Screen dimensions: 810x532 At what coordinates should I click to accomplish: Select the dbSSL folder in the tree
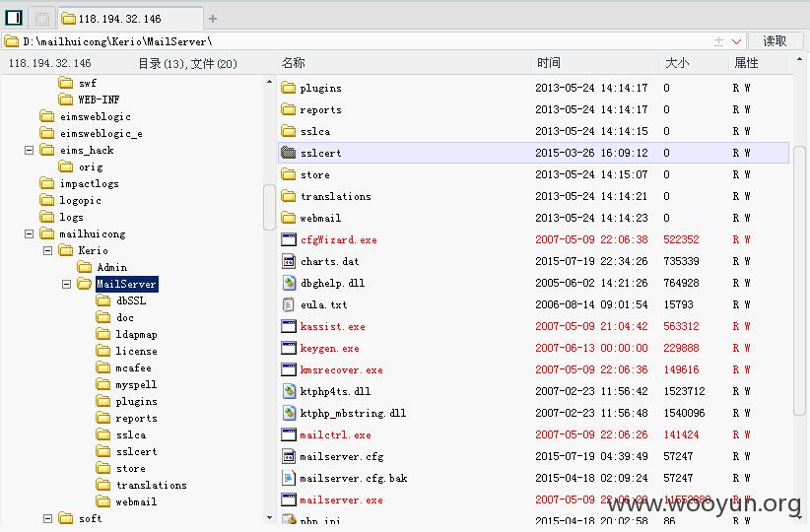[121, 300]
